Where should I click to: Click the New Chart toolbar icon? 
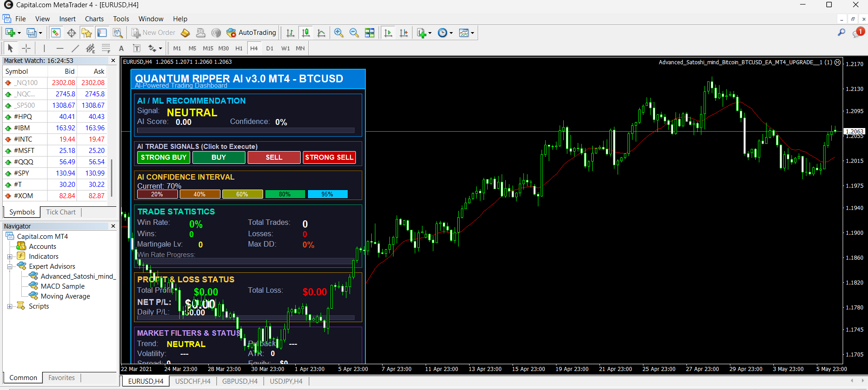point(10,33)
